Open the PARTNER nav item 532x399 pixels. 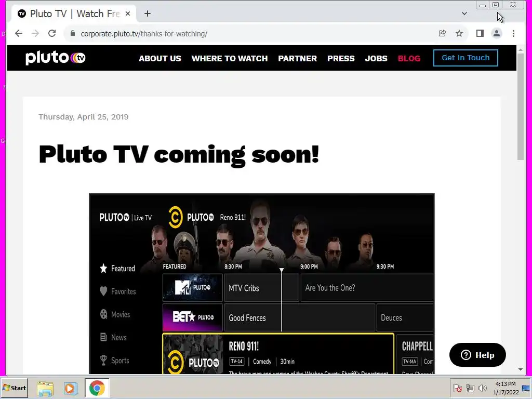pos(298,58)
